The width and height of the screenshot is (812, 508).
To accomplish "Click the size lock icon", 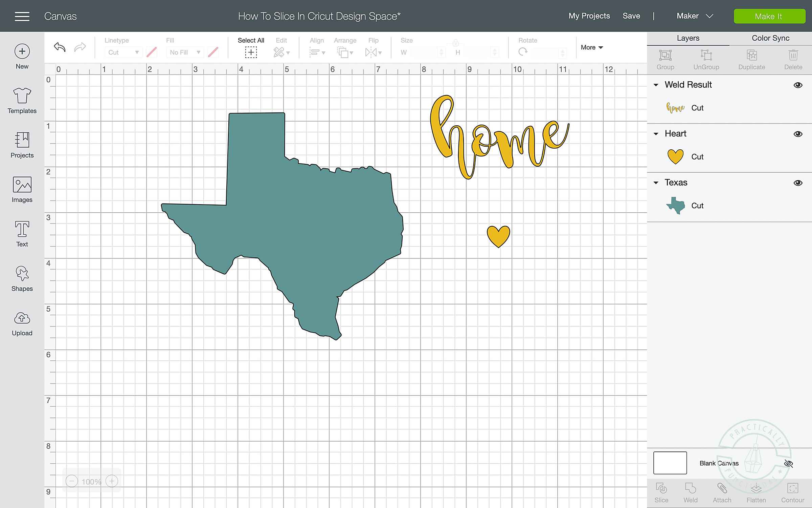I will pos(455,43).
